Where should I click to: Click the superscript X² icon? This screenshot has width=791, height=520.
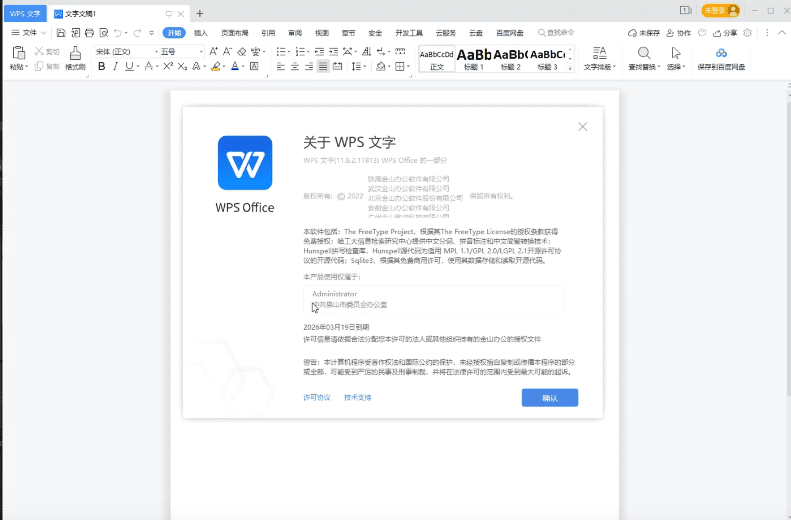coord(167,66)
